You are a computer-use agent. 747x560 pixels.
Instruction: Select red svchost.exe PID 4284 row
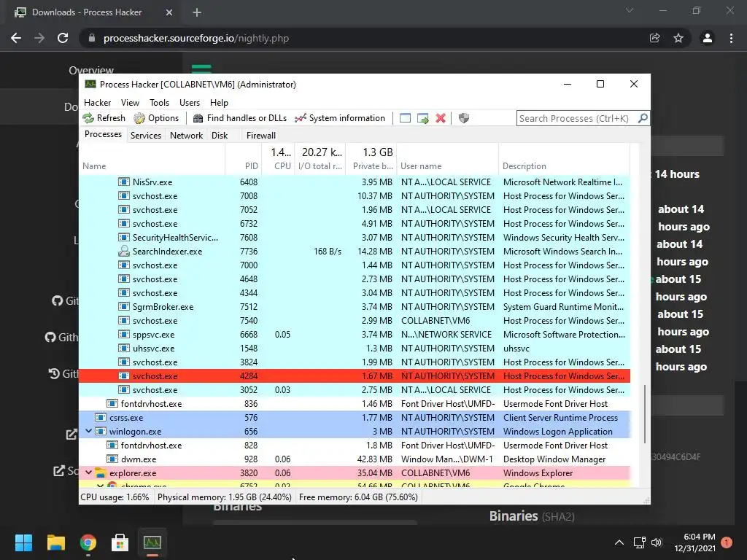pos(355,376)
